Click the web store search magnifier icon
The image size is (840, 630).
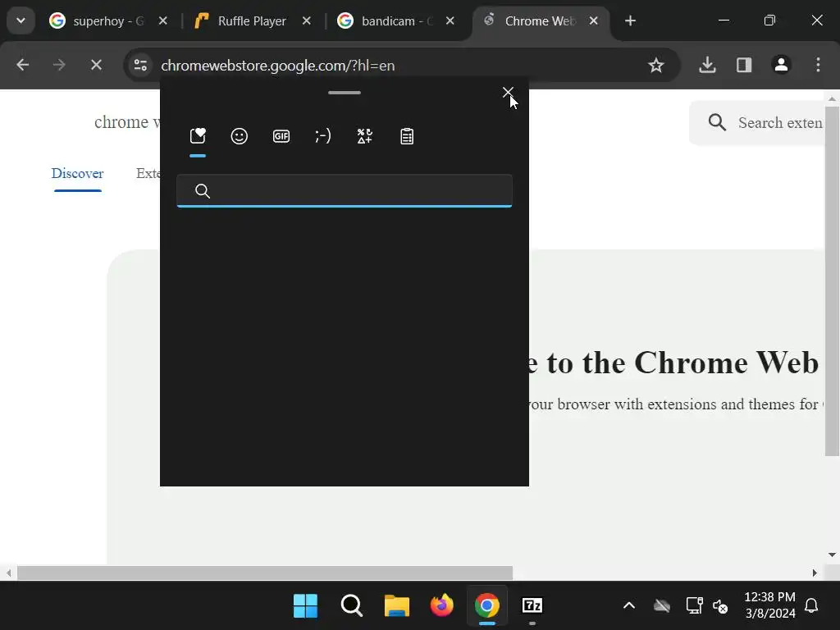pos(717,123)
